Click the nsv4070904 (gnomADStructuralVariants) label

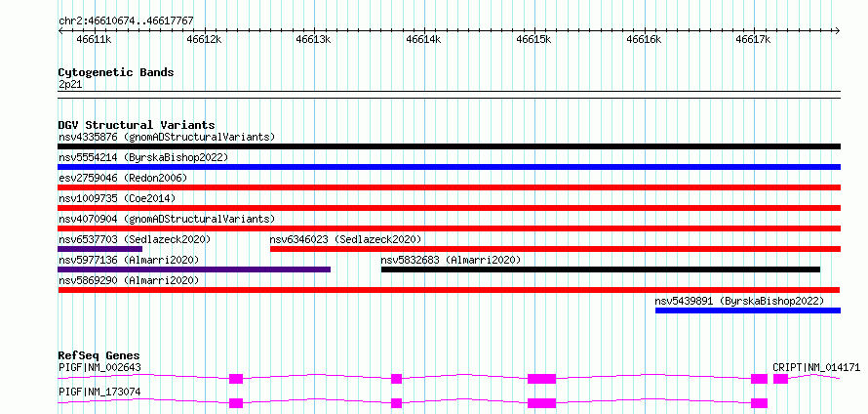coord(167,219)
